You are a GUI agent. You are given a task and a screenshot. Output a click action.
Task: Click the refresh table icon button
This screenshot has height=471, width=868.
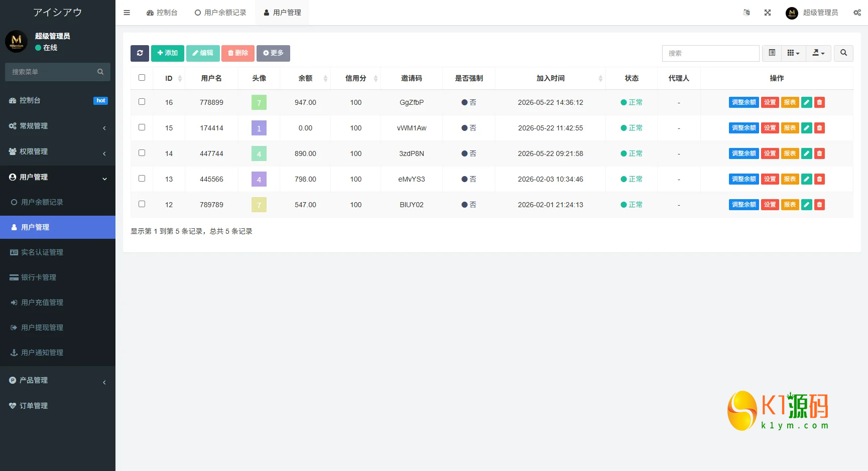coord(140,53)
